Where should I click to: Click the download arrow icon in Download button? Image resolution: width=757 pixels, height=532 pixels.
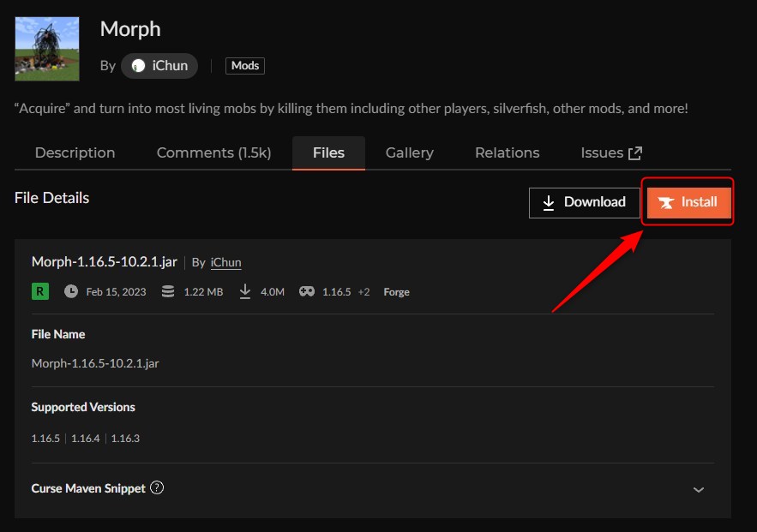point(549,203)
